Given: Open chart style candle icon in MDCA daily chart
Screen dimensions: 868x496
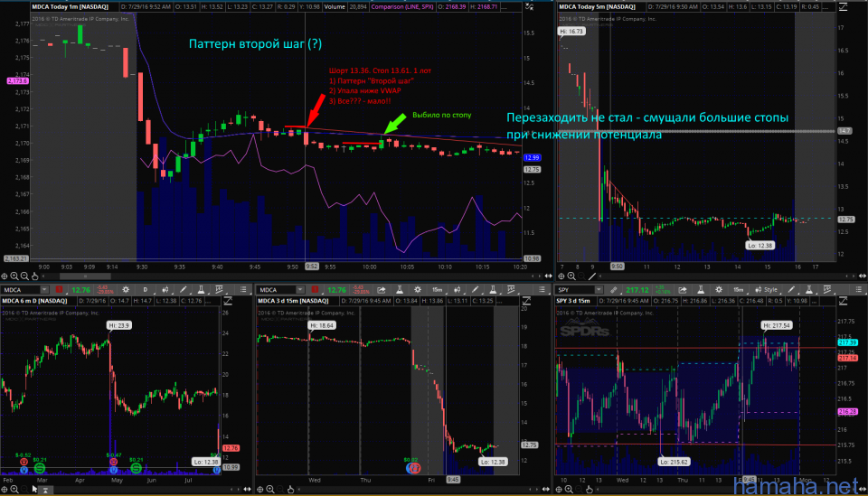Looking at the screenshot, I should tap(165, 290).
